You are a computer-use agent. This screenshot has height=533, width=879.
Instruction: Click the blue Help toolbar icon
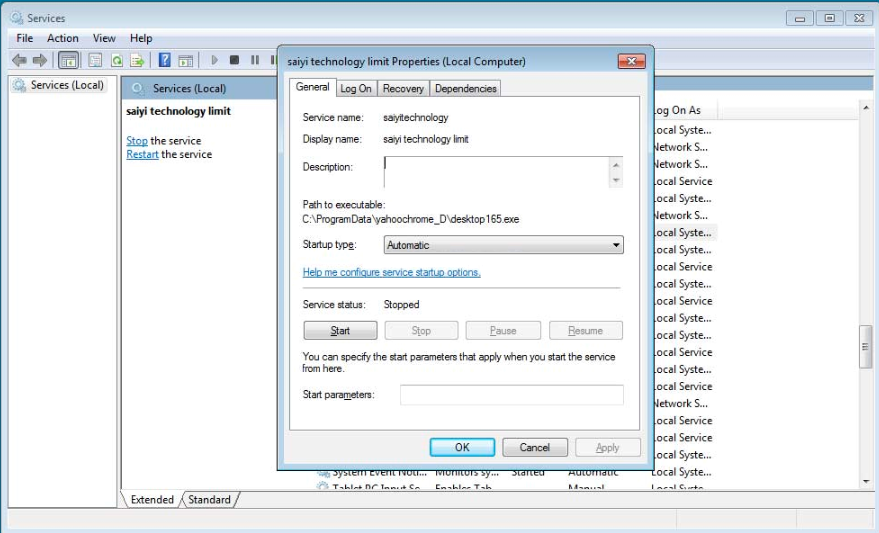tap(164, 60)
